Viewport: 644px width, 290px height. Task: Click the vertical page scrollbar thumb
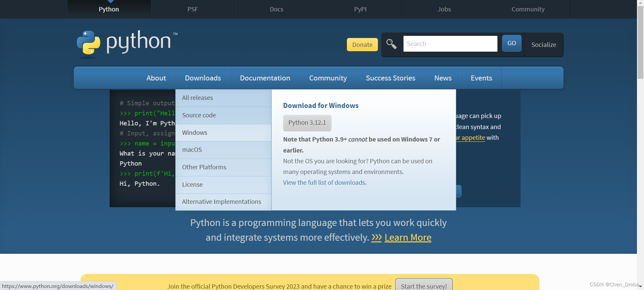(x=640, y=42)
